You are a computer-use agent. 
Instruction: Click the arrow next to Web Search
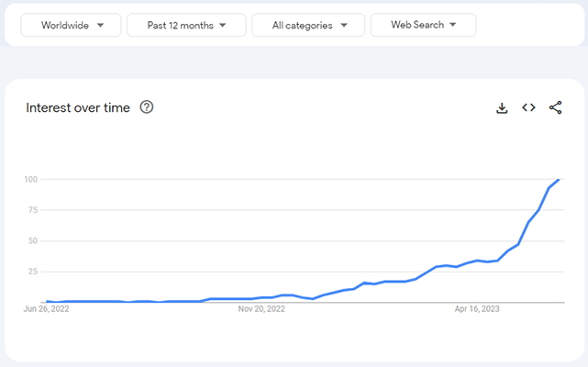[453, 25]
